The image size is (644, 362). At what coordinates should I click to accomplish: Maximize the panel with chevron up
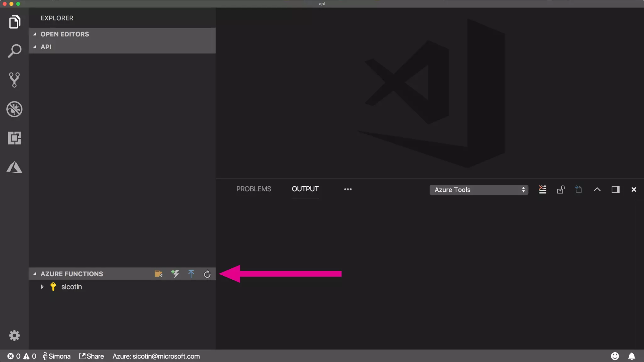[597, 189]
